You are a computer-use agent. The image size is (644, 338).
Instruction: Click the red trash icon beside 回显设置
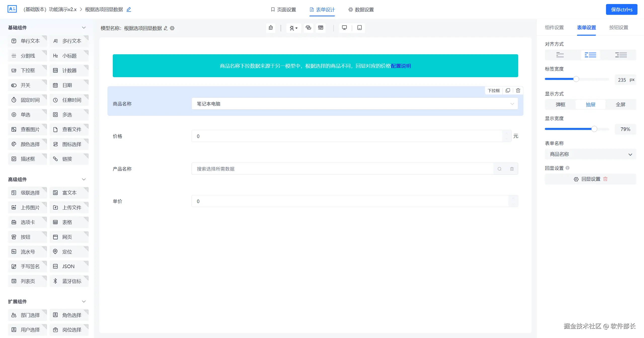point(605,179)
